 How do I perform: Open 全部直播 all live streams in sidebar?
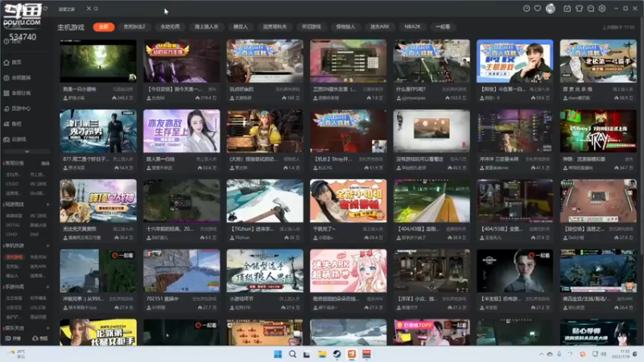[x=17, y=77]
